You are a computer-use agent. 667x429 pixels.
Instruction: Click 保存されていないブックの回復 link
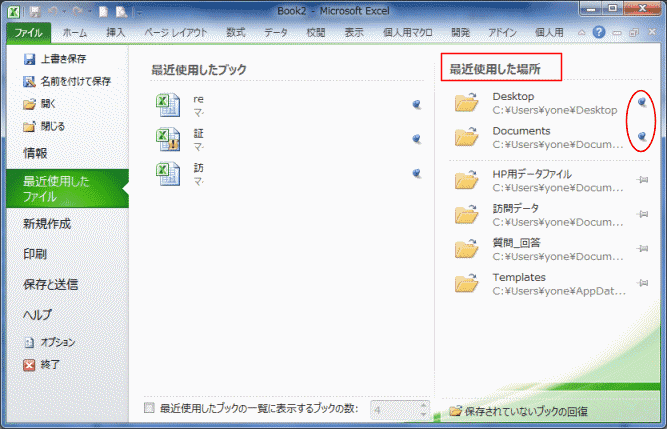tap(519, 411)
